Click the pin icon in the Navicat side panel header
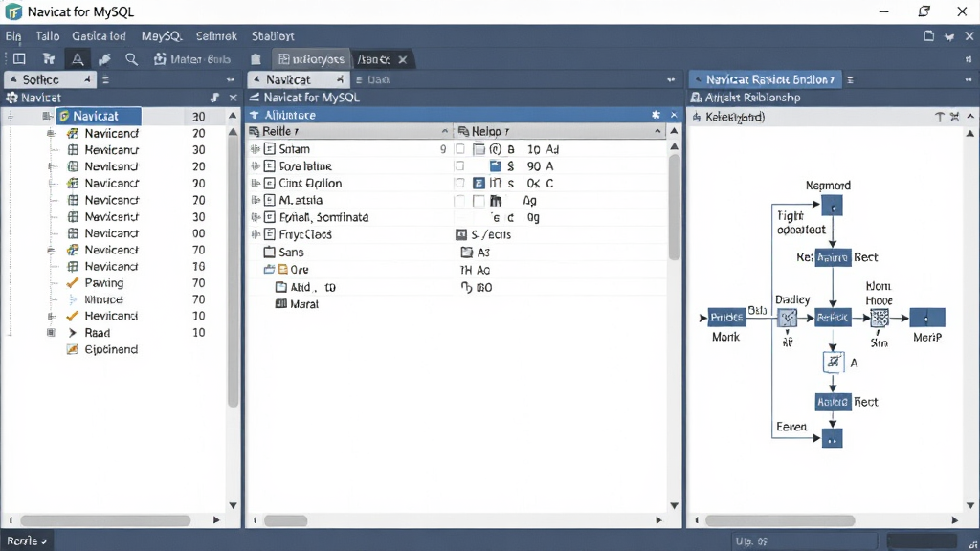This screenshot has width=980, height=551. coord(215,98)
